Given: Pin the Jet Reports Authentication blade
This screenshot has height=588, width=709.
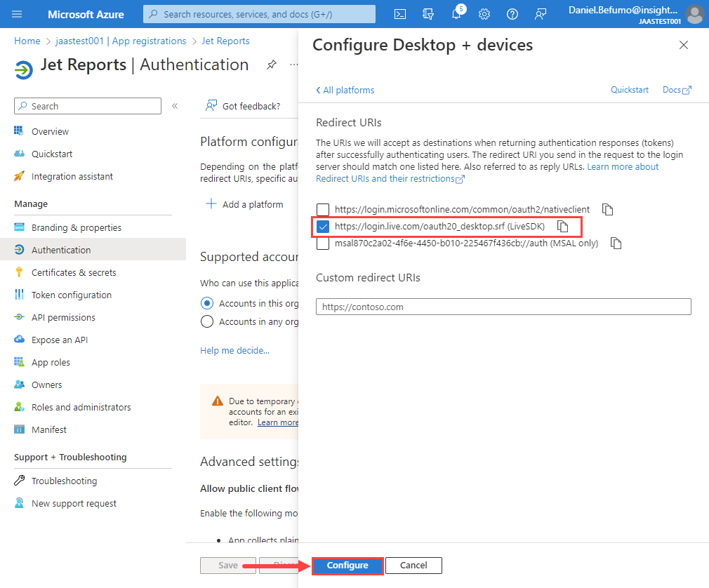Looking at the screenshot, I should (x=271, y=65).
